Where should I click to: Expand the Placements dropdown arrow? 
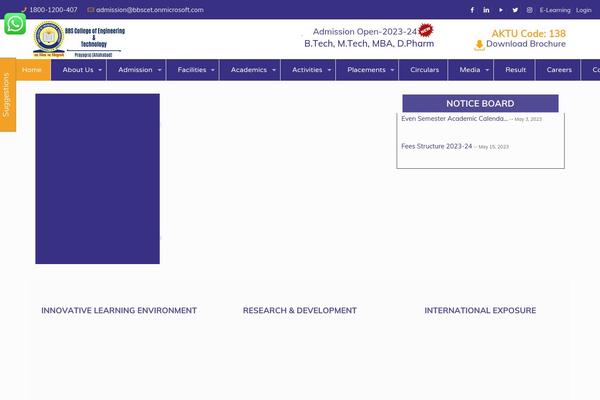click(x=392, y=70)
